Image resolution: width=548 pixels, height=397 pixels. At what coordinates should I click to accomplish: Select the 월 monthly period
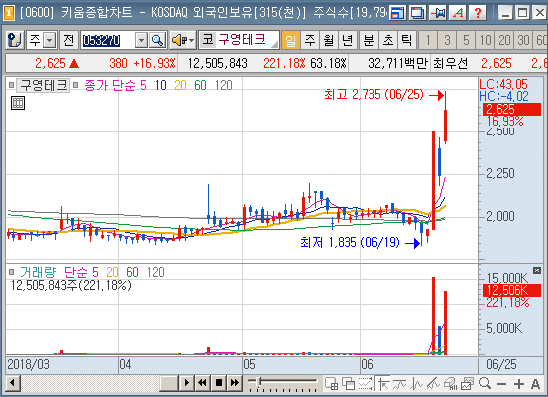coord(328,41)
